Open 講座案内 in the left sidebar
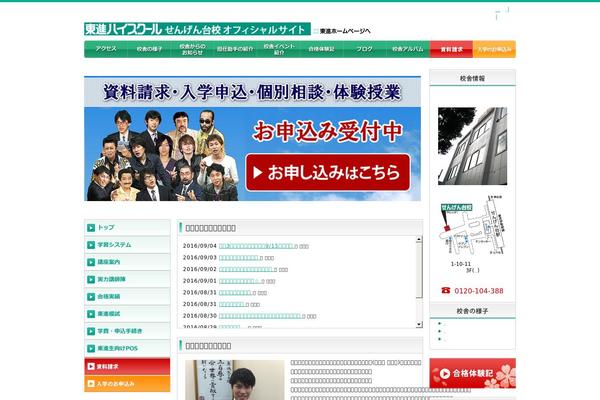The width and height of the screenshot is (600, 400). (127, 262)
